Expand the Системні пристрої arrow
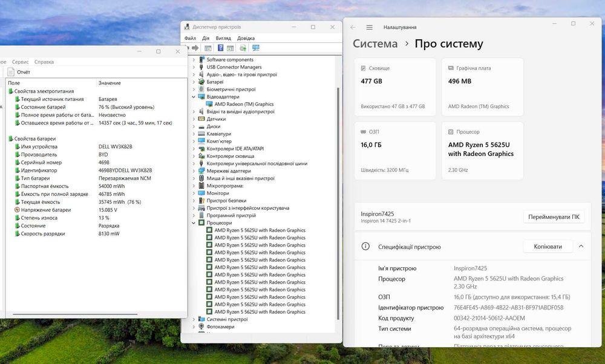The width and height of the screenshot is (605, 364). [x=194, y=319]
